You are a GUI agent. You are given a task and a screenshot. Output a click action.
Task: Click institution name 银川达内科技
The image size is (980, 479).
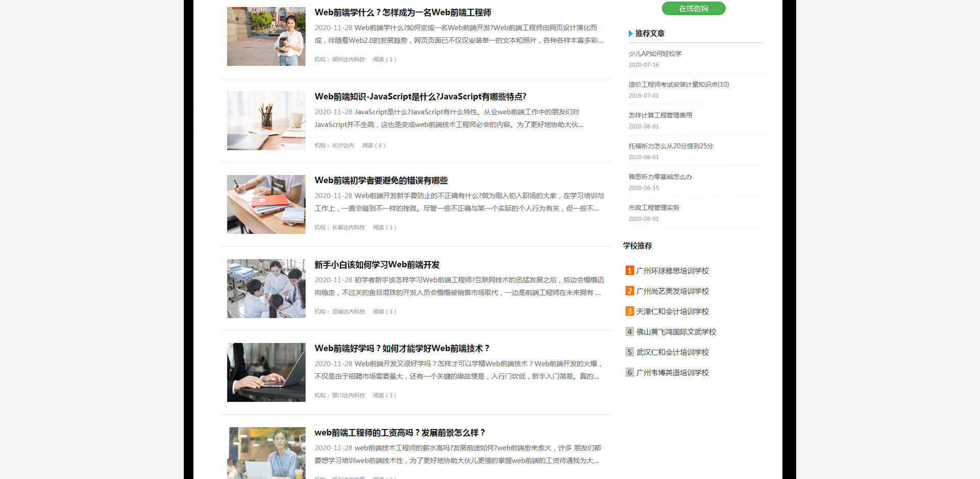coord(349,395)
